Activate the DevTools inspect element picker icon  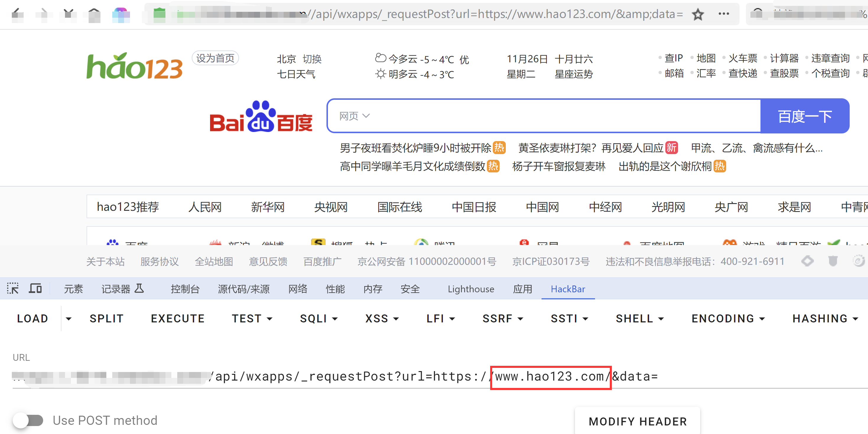[13, 288]
